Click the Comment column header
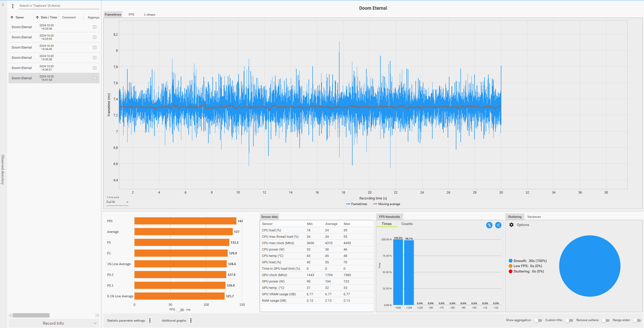Image resolution: width=644 pixels, height=328 pixels. coord(69,17)
